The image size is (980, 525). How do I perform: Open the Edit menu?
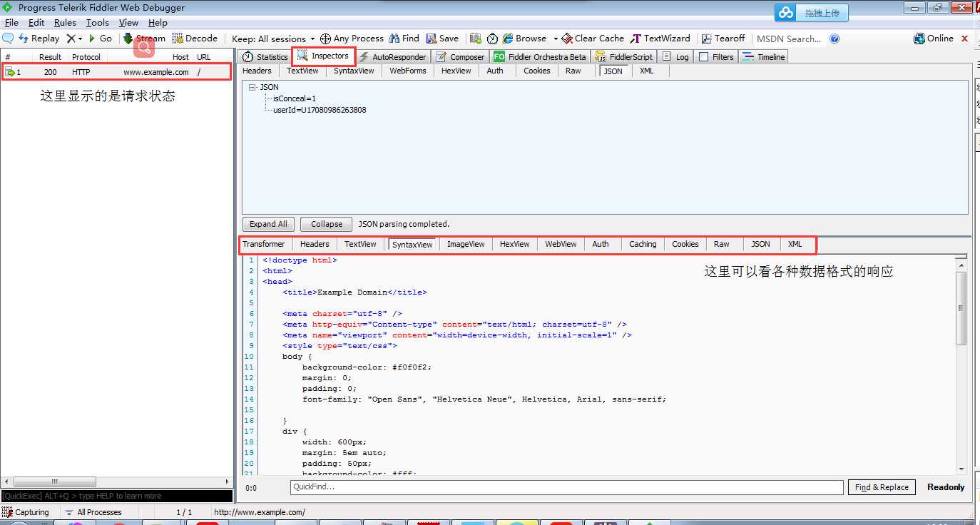click(36, 23)
